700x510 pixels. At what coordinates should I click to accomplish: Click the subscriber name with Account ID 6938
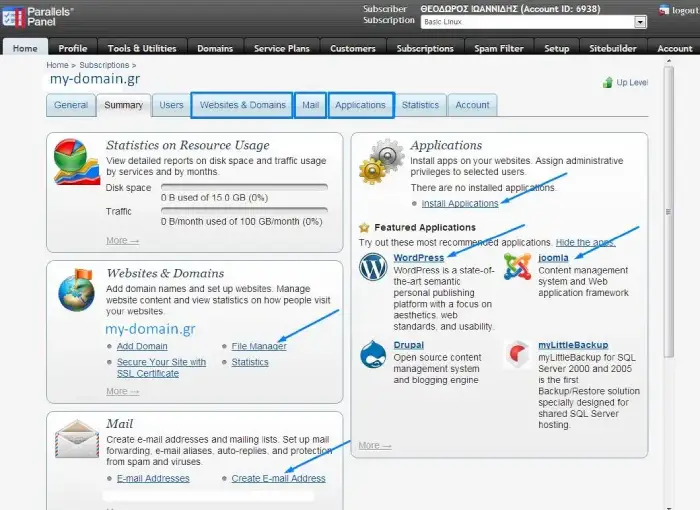pyautogui.click(x=510, y=9)
